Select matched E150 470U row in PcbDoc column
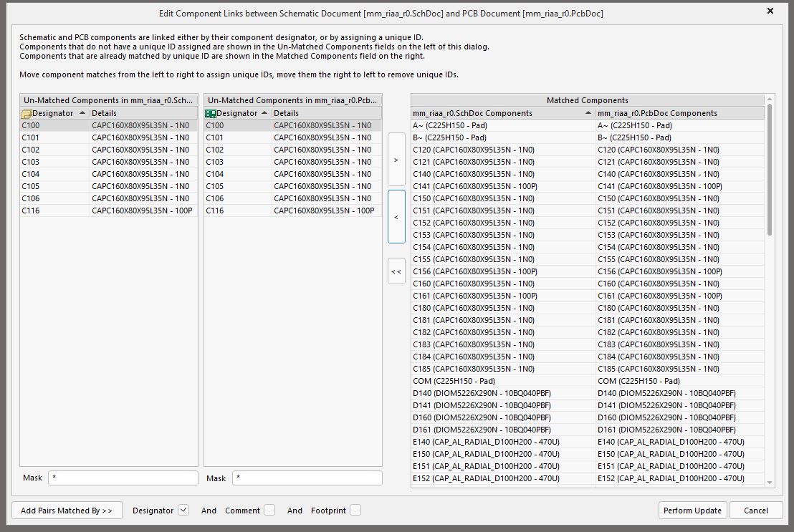 [679, 453]
